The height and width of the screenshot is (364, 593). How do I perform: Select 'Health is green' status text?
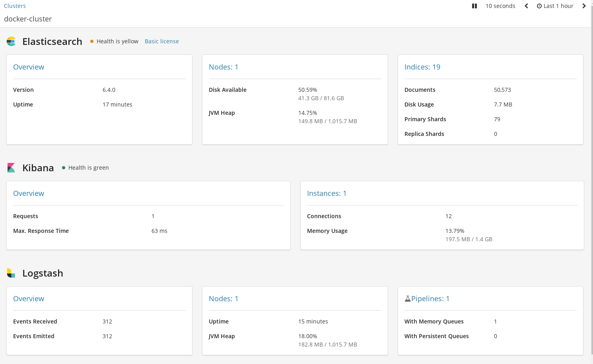click(x=88, y=168)
